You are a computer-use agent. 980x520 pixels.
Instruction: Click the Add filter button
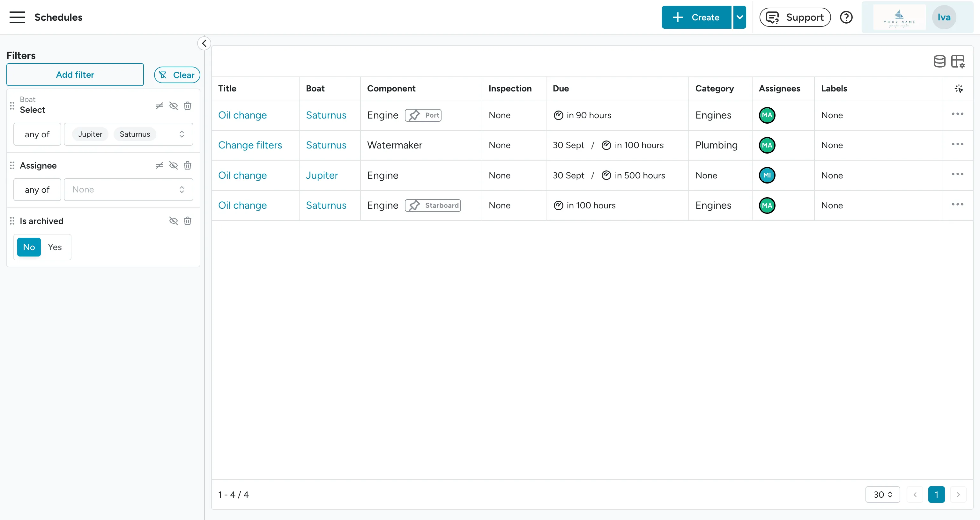(x=75, y=75)
